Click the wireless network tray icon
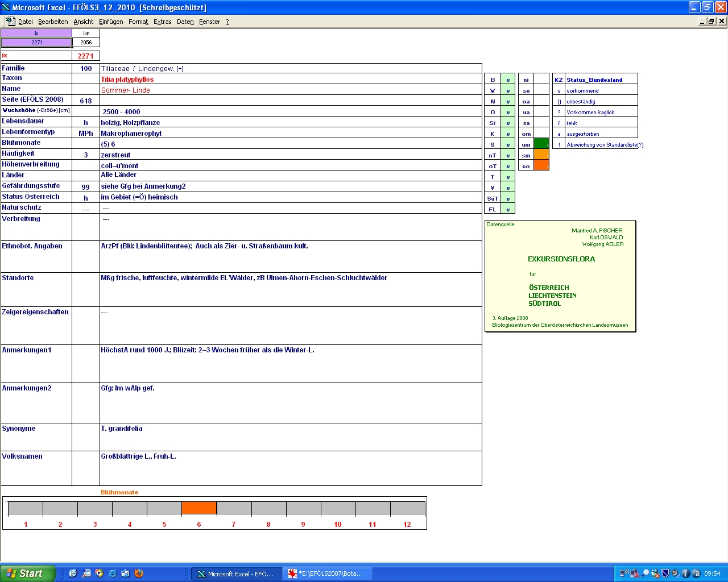The image size is (728, 582). pos(624,573)
